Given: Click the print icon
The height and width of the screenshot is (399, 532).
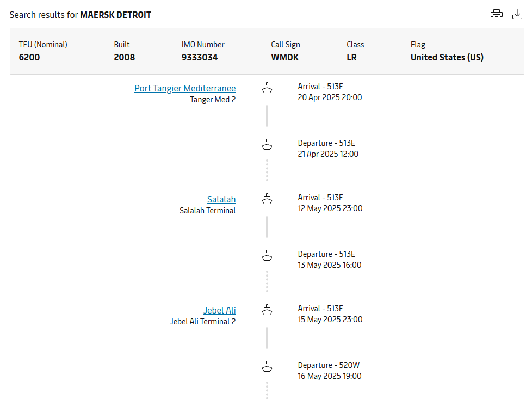Looking at the screenshot, I should (496, 15).
